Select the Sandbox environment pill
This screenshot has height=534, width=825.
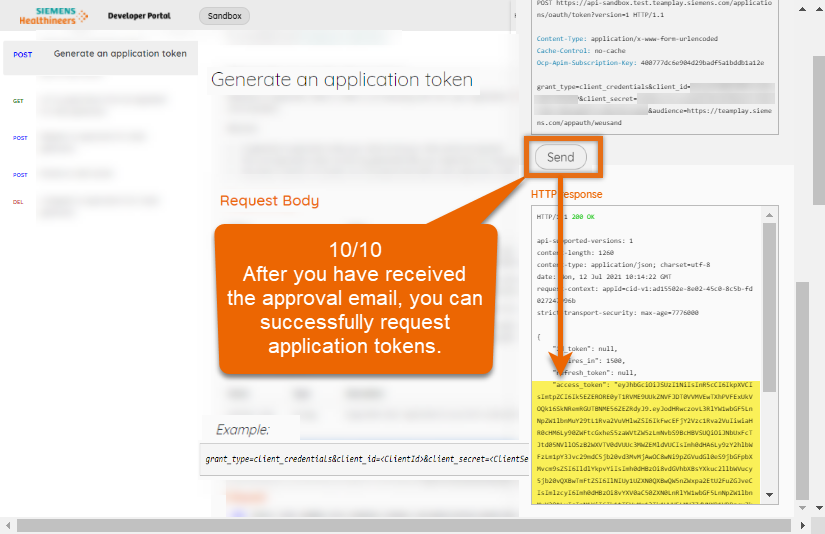(224, 16)
